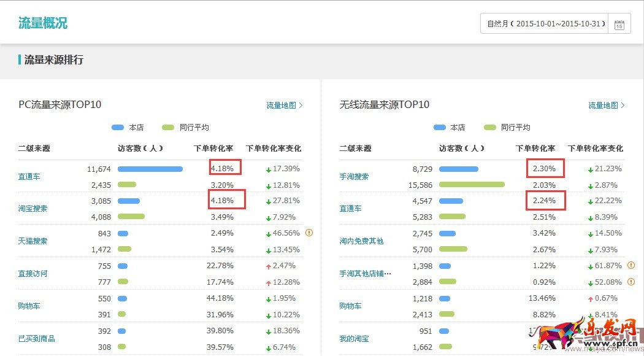
Task: Open 手淘搜索 source in wireless list
Action: tap(354, 177)
